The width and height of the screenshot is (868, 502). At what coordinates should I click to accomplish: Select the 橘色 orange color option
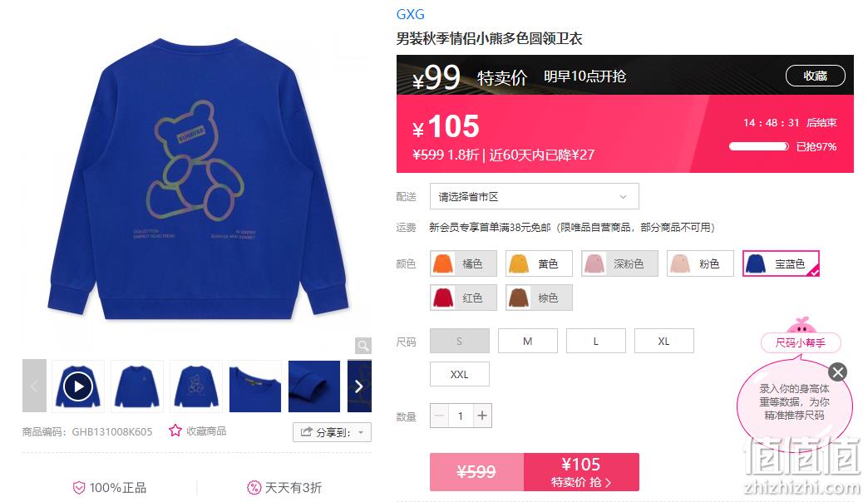464,263
